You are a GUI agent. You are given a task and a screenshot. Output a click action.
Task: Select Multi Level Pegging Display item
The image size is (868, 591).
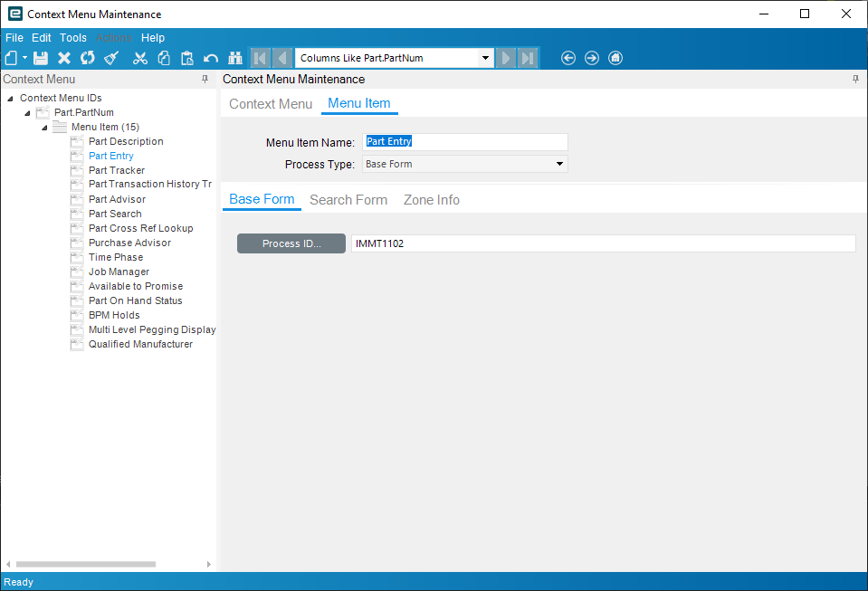[152, 329]
